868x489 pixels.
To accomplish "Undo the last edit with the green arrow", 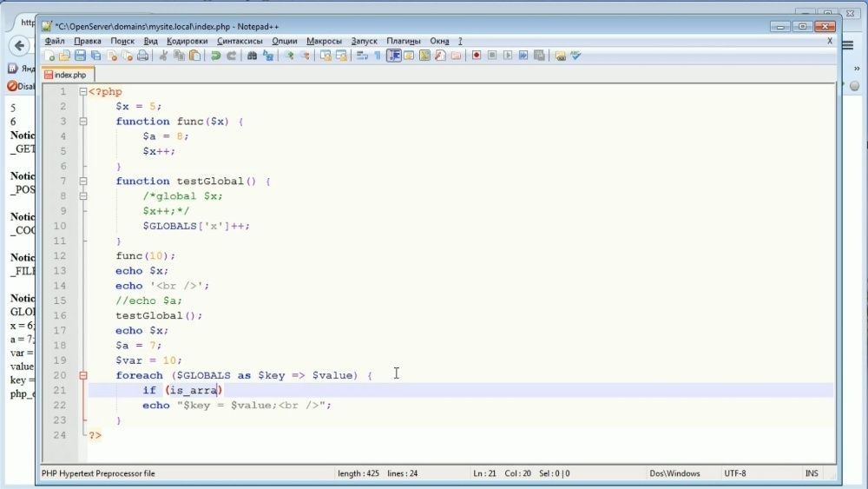I will (x=216, y=56).
